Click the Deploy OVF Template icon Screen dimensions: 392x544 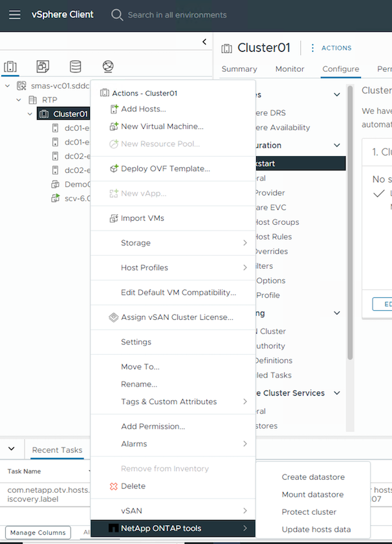point(114,168)
